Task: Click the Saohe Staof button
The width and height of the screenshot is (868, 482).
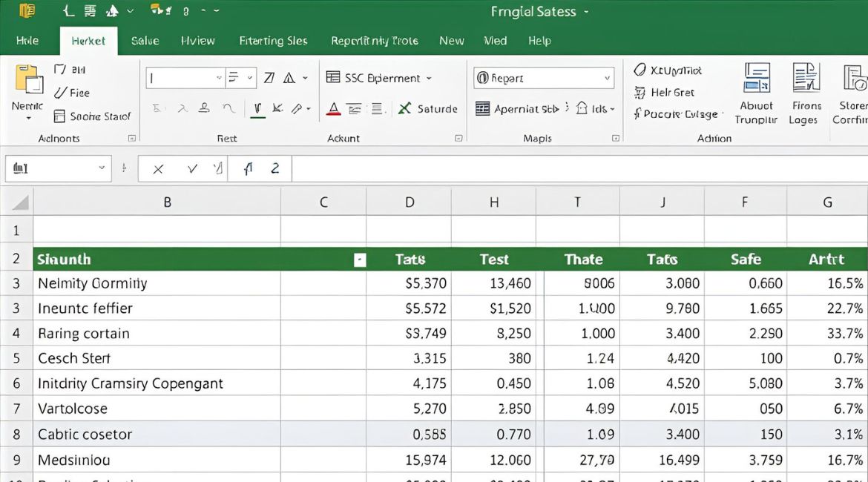Action: [x=92, y=116]
